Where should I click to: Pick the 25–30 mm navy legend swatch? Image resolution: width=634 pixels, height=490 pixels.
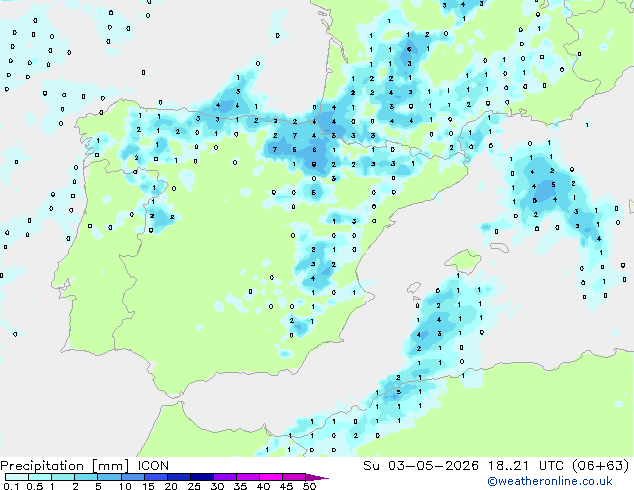[201, 477]
